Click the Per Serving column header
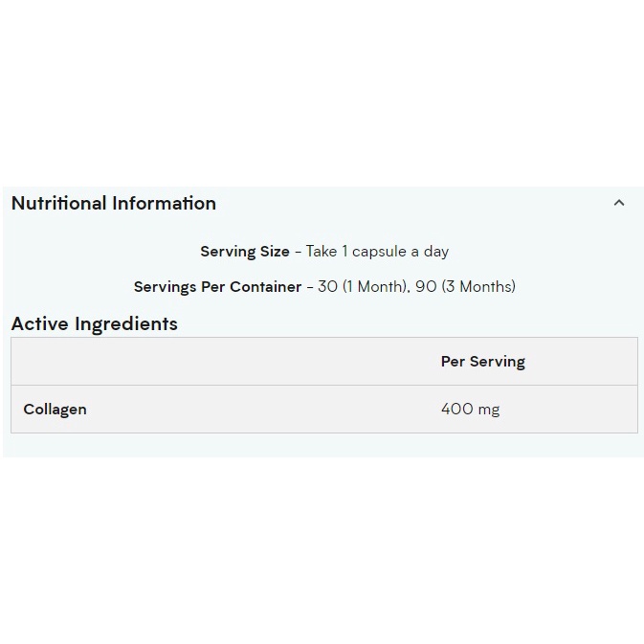The image size is (644, 644). tap(482, 362)
